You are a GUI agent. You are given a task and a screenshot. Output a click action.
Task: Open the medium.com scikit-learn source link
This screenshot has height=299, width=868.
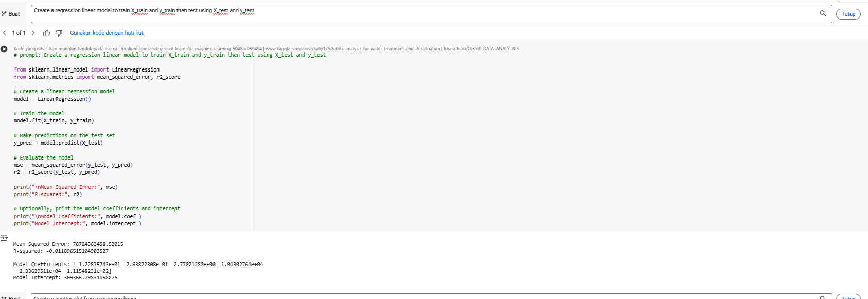click(191, 49)
